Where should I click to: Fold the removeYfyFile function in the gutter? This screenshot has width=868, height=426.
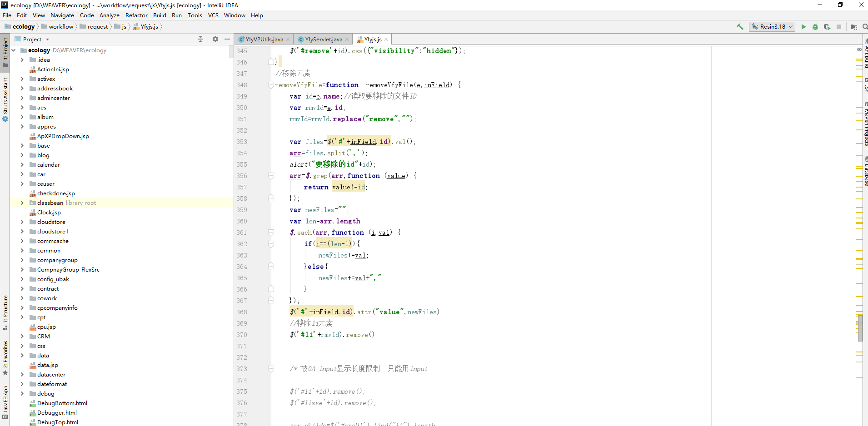pos(271,85)
